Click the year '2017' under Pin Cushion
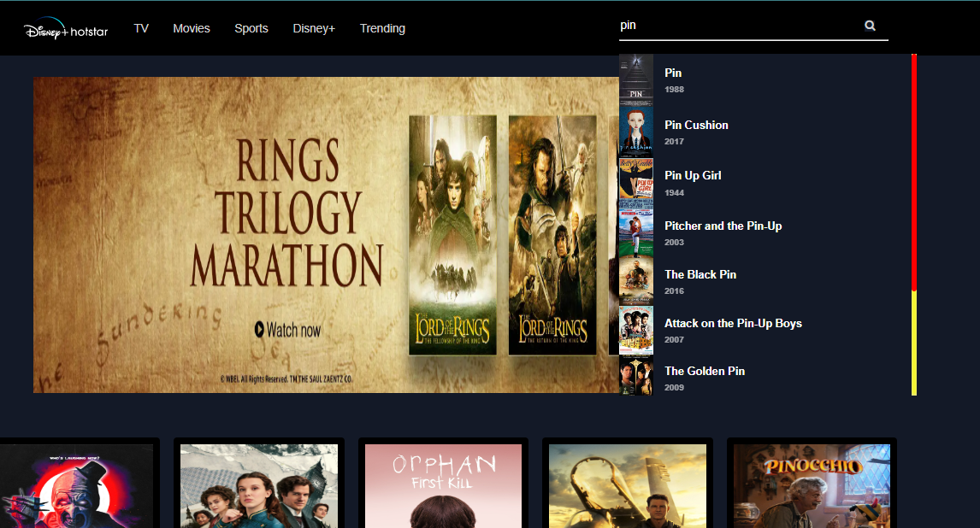This screenshot has width=980, height=528. click(x=675, y=142)
